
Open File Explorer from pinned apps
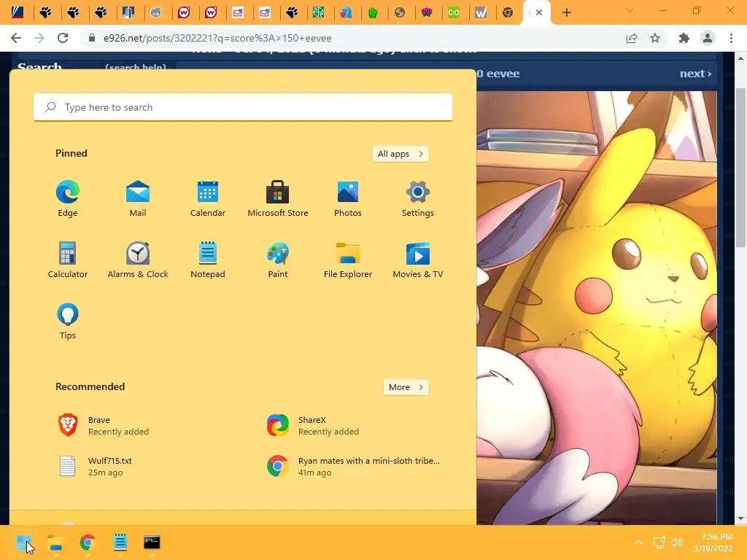(x=348, y=260)
